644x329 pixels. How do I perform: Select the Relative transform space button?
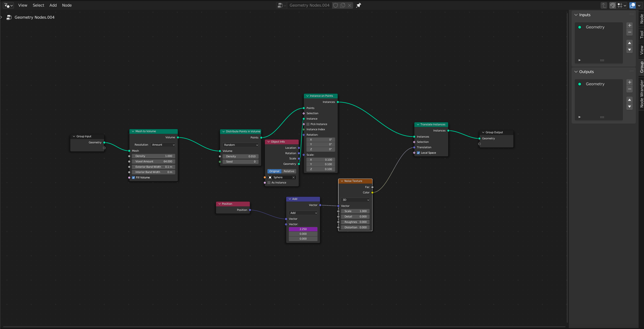[289, 171]
